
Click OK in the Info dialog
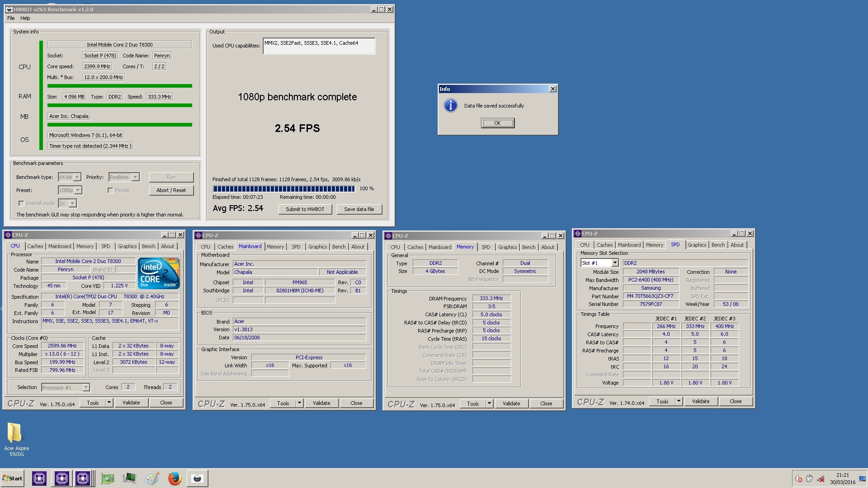point(497,123)
